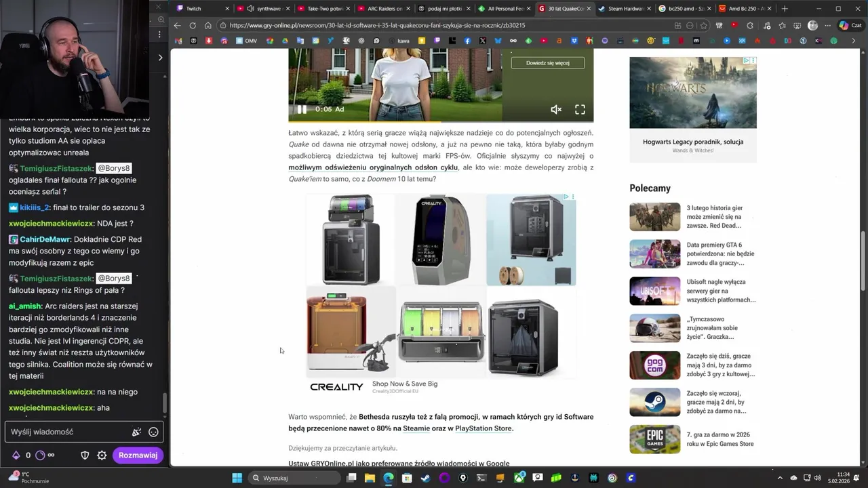This screenshot has height=488, width=868.
Task: Open File Explorer from the taskbar
Action: [x=370, y=478]
